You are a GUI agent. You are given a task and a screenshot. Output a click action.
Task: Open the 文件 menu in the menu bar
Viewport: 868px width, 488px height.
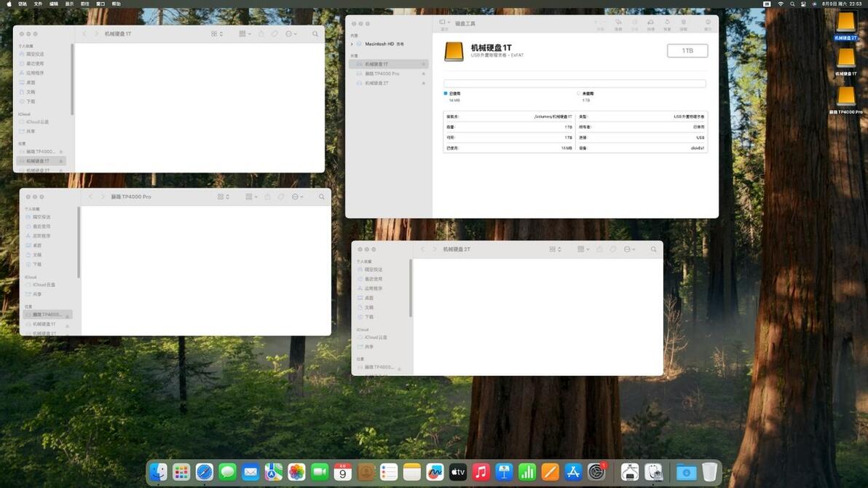click(38, 4)
